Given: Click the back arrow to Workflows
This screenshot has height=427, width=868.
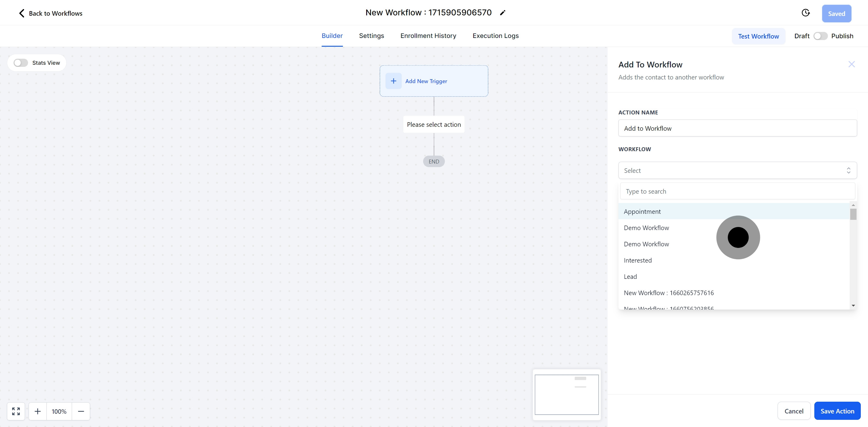Looking at the screenshot, I should coord(22,14).
